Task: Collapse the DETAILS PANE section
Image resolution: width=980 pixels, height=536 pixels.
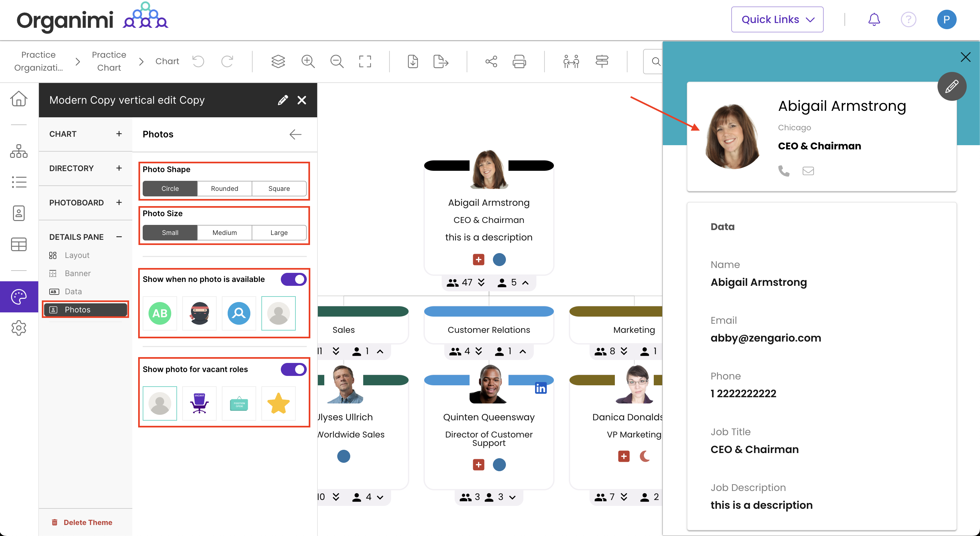Action: 119,237
